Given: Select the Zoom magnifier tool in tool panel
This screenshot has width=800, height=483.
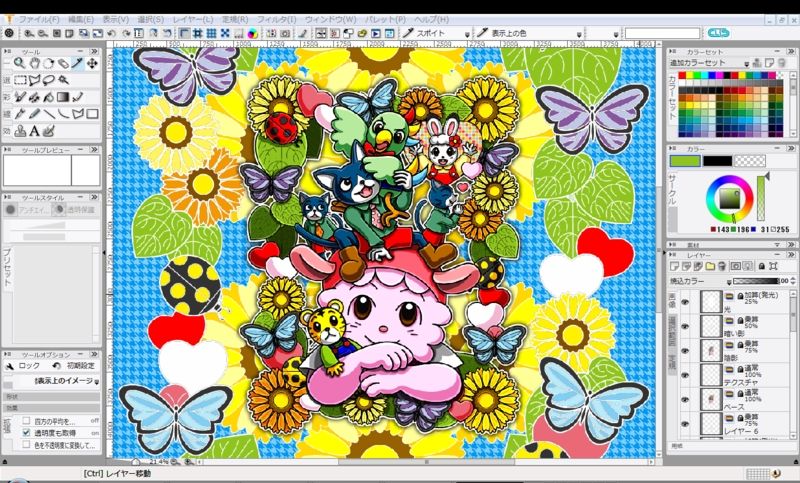Looking at the screenshot, I should 19,63.
